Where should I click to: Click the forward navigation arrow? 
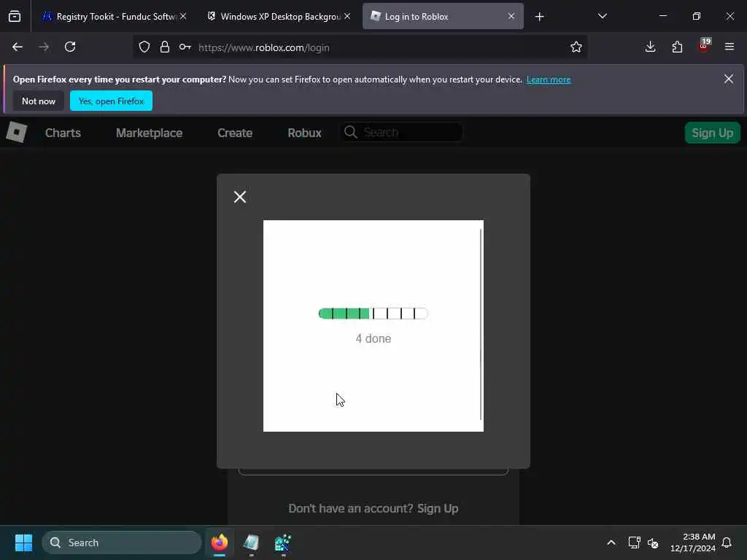[44, 47]
